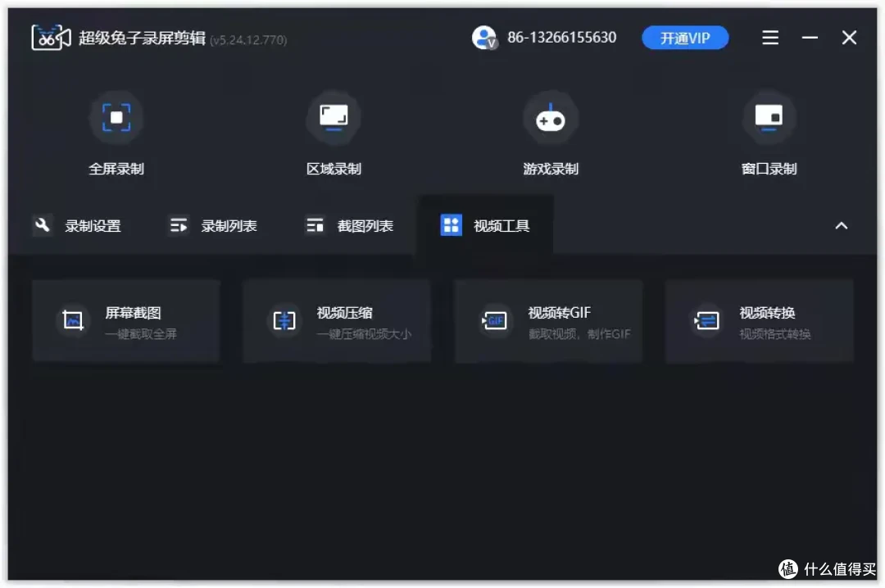Click the 一键截取全屏 description text

[x=141, y=334]
